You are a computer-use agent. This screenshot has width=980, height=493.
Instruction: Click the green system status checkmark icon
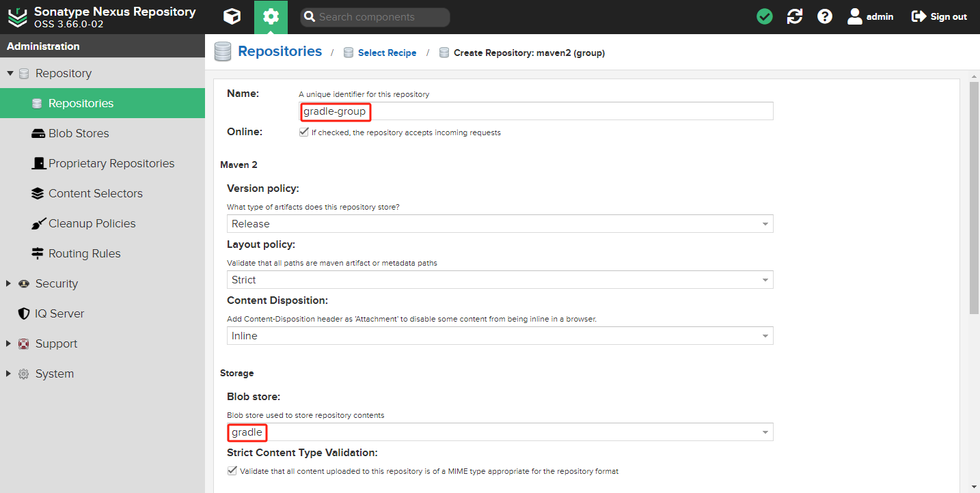point(765,16)
